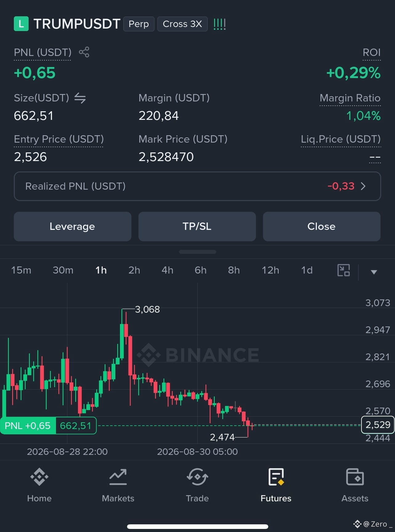The height and width of the screenshot is (532, 395).
Task: Tap the PNL share icon
Action: [84, 52]
